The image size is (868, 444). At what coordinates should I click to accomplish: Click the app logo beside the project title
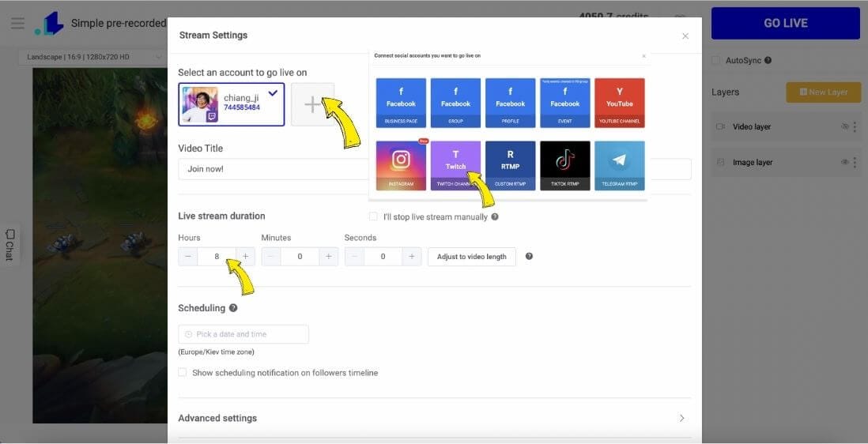[49, 24]
